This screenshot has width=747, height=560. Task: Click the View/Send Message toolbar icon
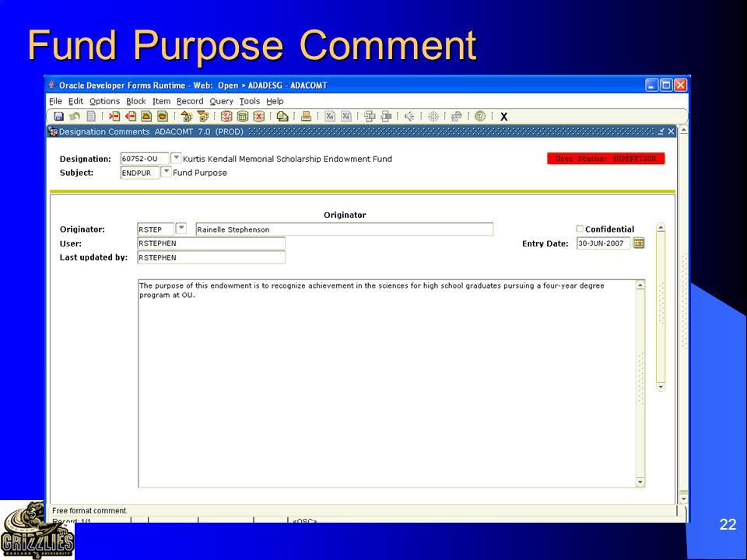[282, 116]
